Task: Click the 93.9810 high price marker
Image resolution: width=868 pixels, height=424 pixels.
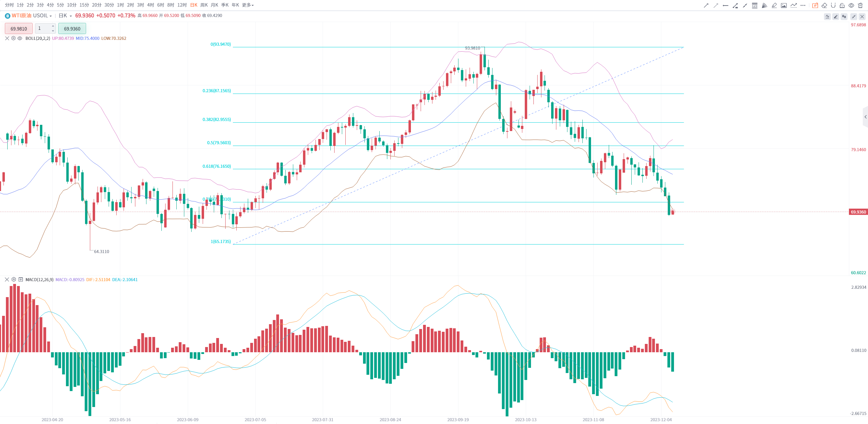Action: pos(472,48)
